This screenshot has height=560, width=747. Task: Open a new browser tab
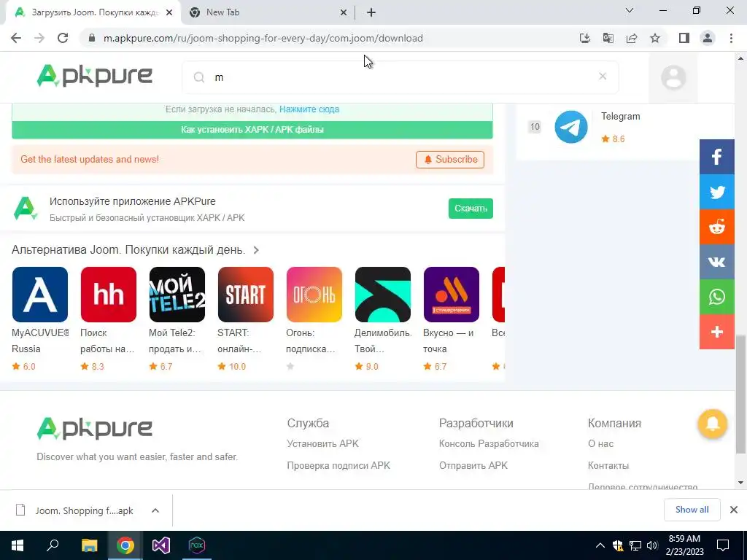371,13
